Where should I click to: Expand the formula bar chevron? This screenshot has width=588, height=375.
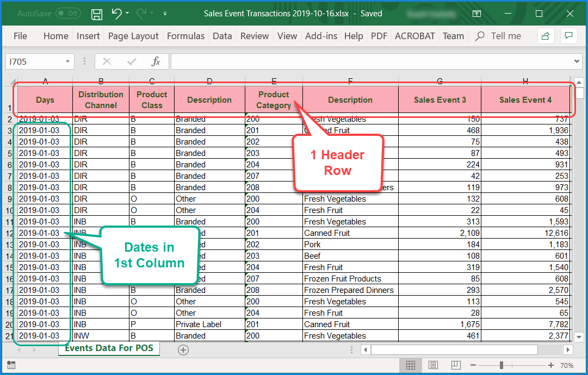pos(577,62)
